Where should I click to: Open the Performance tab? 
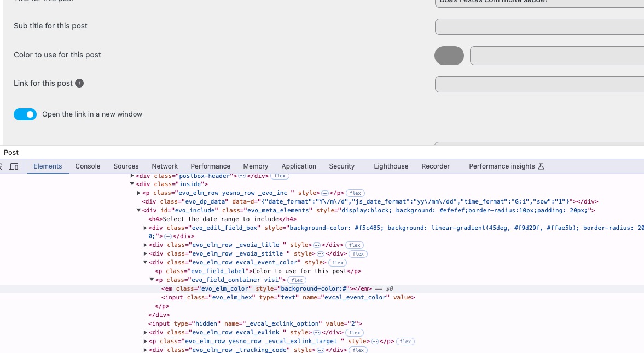click(x=210, y=166)
